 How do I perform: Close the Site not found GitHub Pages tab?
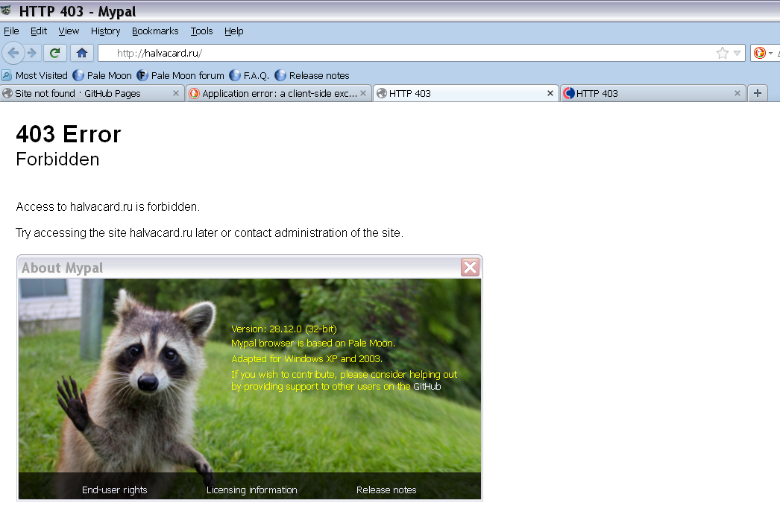(175, 93)
